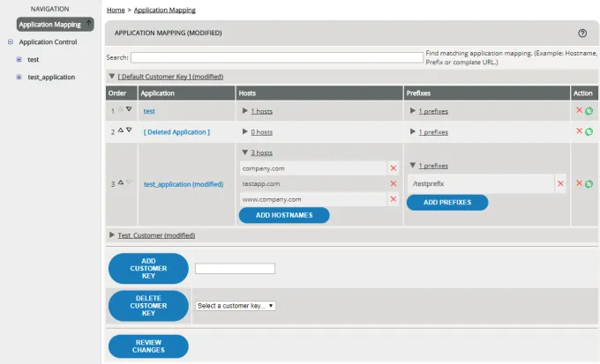
Task: Go to Home breadcrumb link
Action: pyautogui.click(x=116, y=10)
